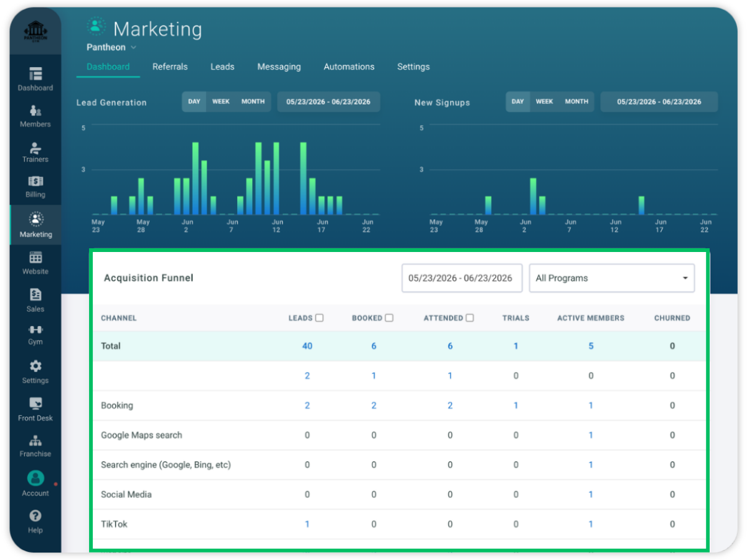Select Month view for Lead Generation

pyautogui.click(x=253, y=102)
